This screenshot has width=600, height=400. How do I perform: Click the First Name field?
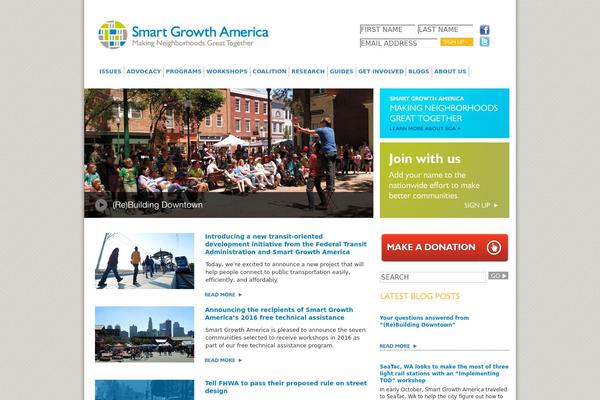click(387, 29)
